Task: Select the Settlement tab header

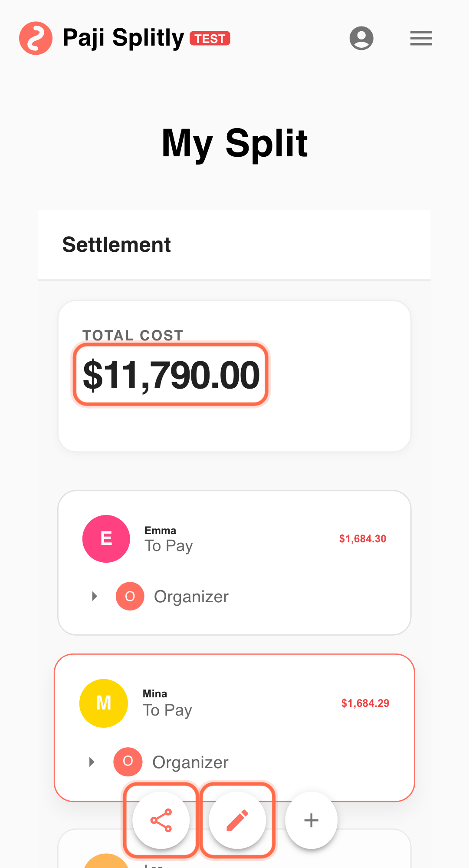Action: point(117,244)
